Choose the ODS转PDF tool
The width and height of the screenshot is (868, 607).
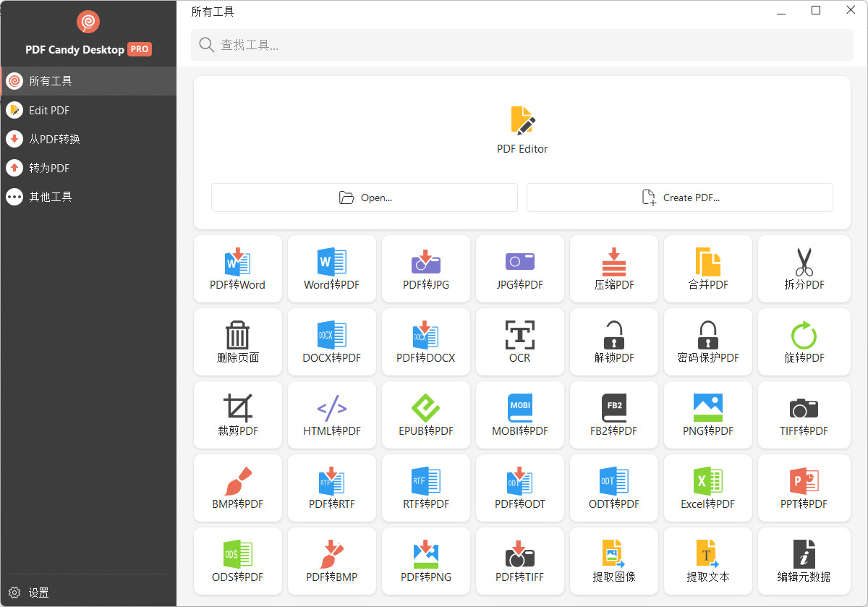238,561
